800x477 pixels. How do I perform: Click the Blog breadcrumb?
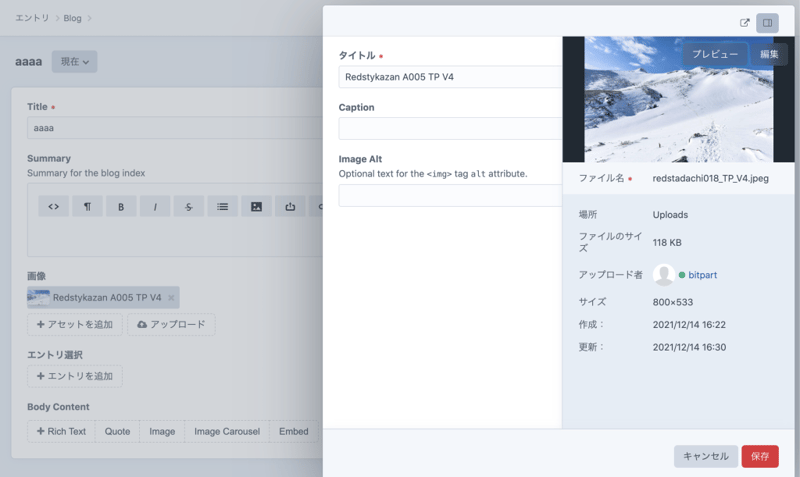point(72,18)
